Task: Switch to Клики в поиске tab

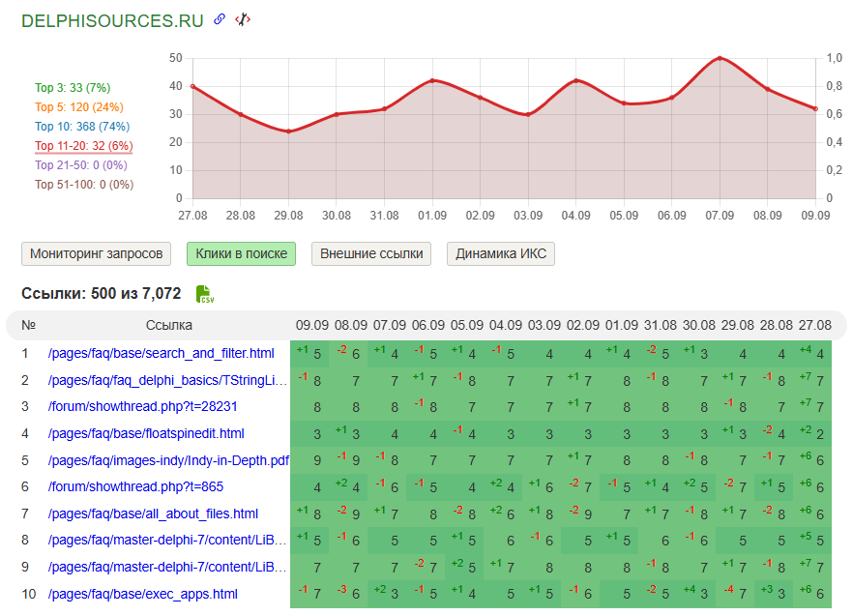Action: coord(241,253)
